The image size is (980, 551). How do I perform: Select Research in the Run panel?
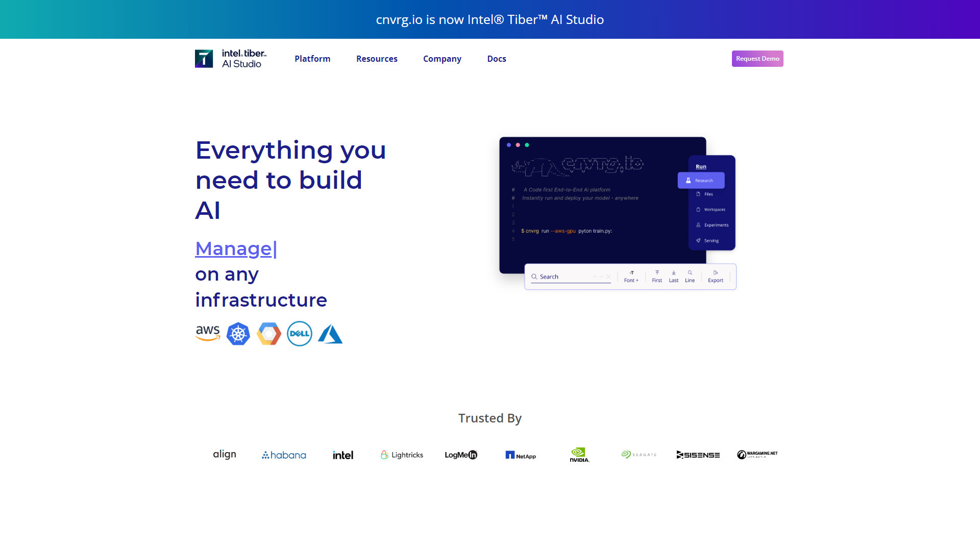tap(701, 181)
